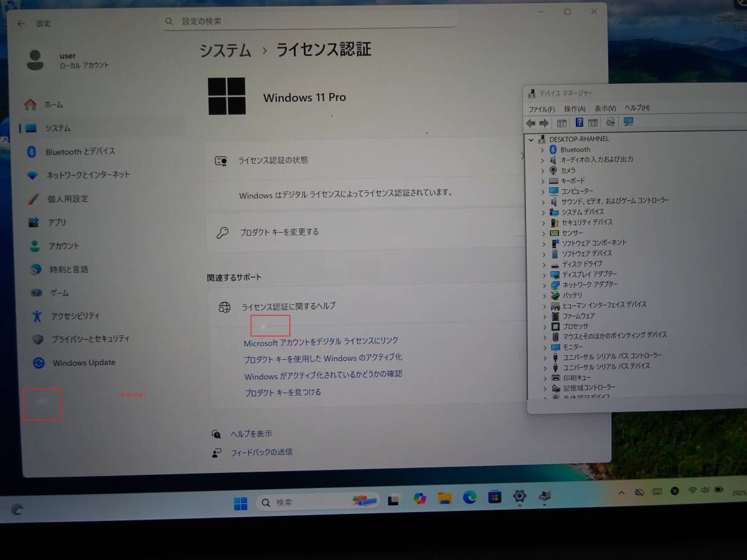
Task: Click Settings gear icon on taskbar
Action: coord(519,496)
